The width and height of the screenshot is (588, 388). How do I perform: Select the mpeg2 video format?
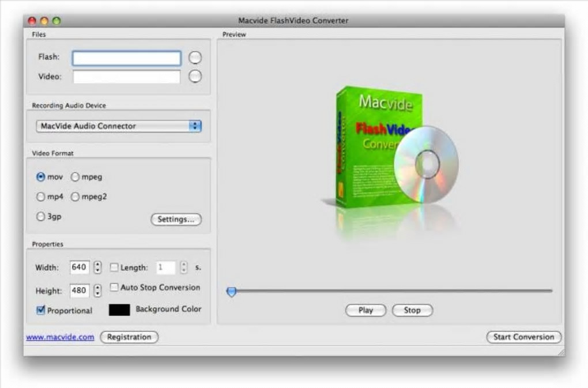75,197
